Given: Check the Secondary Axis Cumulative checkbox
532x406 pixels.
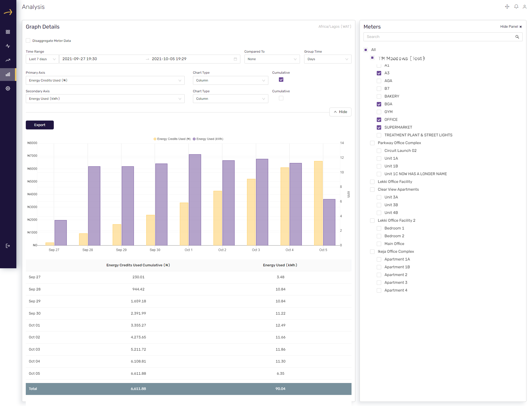Looking at the screenshot, I should (281, 98).
